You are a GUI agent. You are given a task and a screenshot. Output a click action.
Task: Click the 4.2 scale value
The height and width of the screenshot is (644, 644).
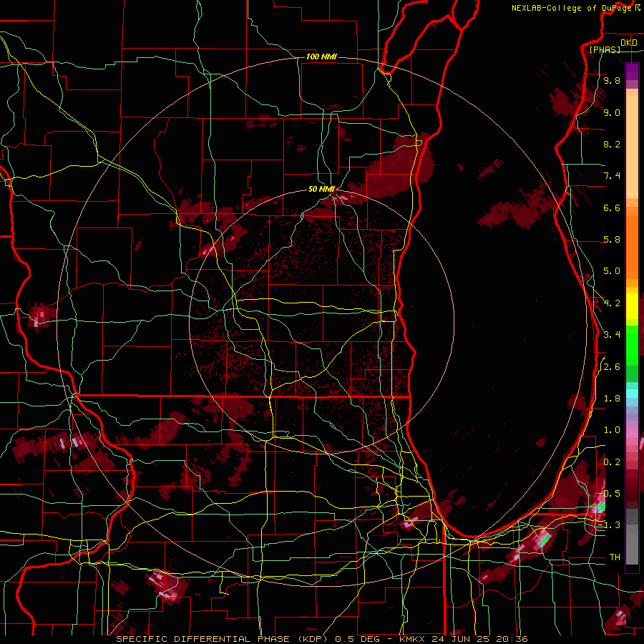[x=612, y=303]
